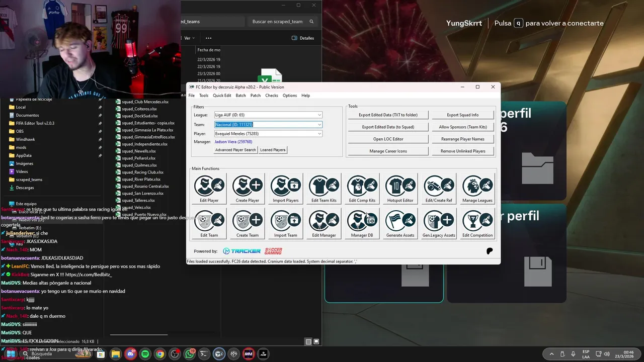Click the Export Squad Info button
Viewport: 644px width, 362px height.
(463, 115)
